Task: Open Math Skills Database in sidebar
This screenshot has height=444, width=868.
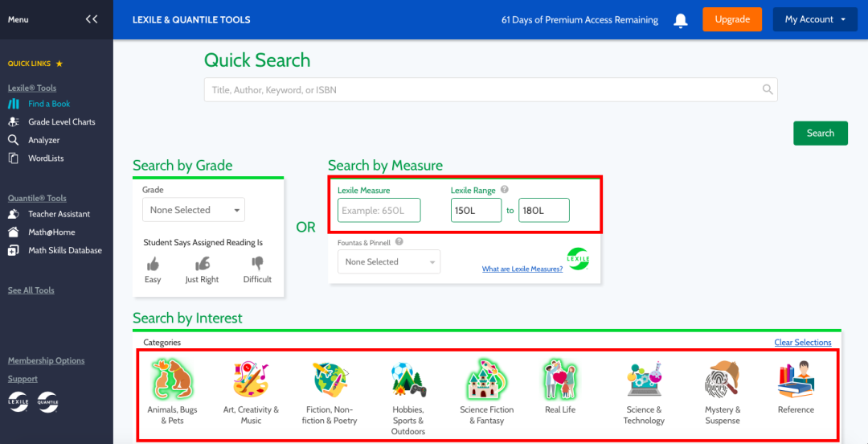Action: coord(65,250)
